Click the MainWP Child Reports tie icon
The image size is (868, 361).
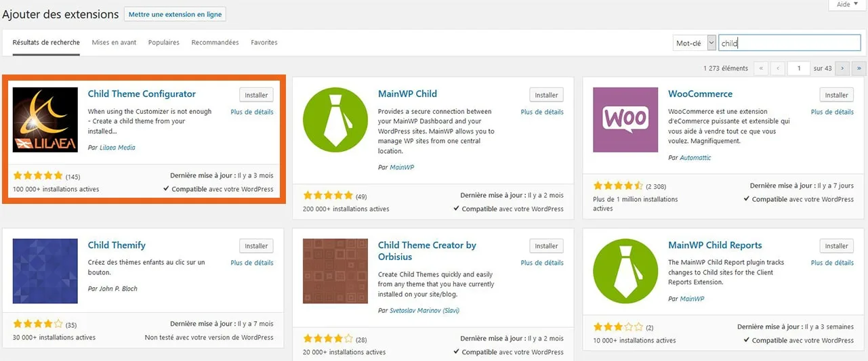point(625,271)
